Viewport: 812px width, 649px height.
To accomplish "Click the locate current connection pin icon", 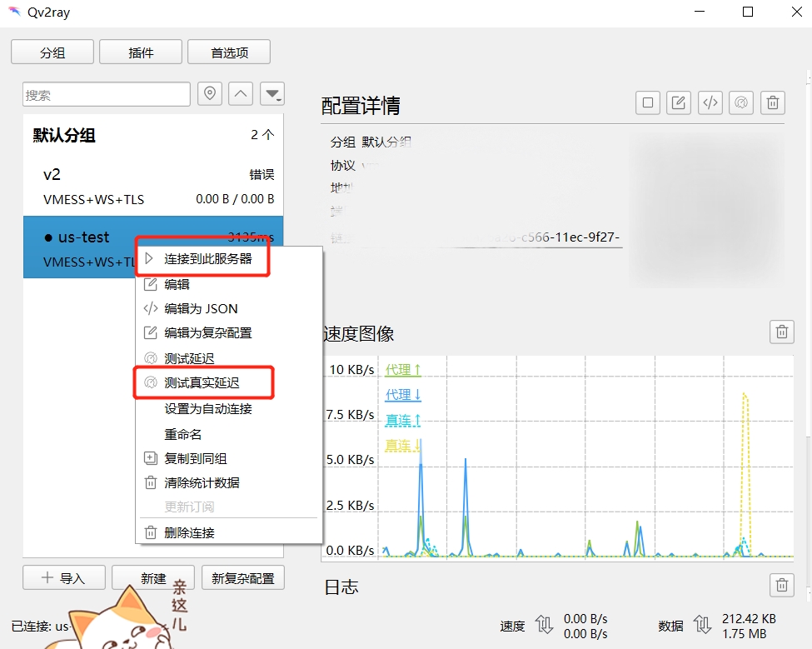I will 210,94.
